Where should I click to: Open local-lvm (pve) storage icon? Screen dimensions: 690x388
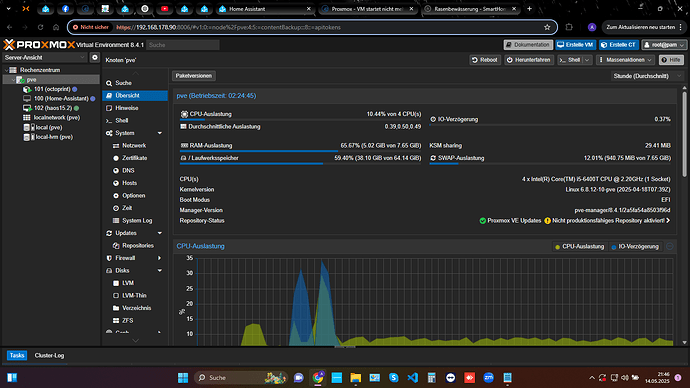pos(26,137)
